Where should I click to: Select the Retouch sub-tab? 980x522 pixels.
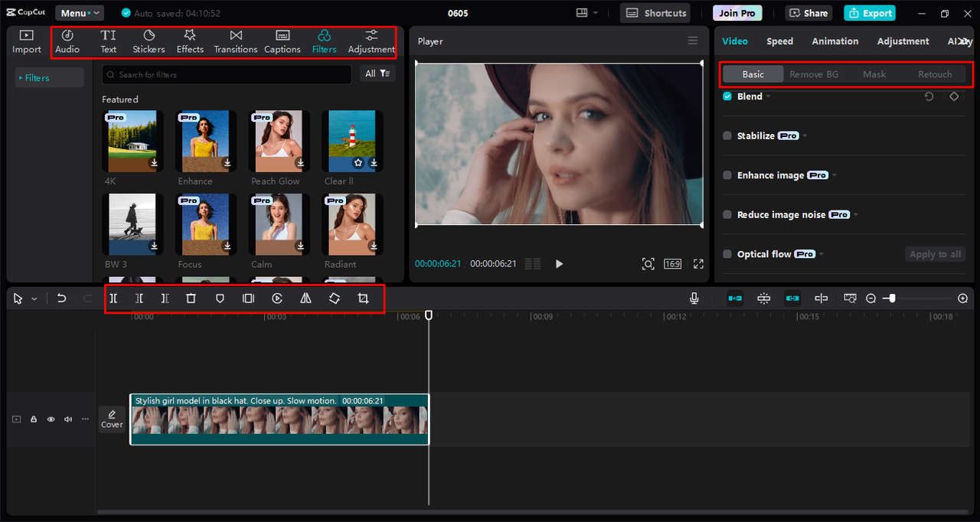[x=935, y=74]
